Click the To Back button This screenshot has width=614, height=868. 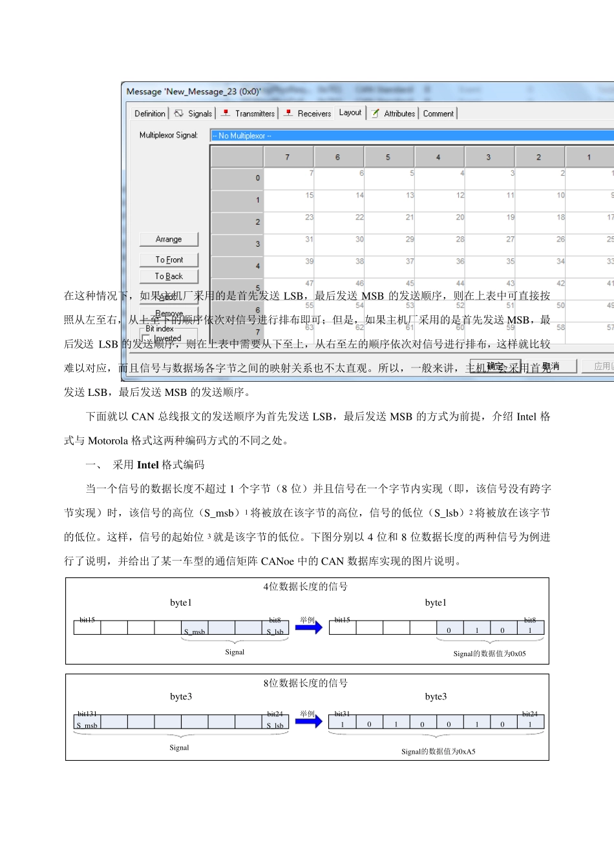pos(169,276)
